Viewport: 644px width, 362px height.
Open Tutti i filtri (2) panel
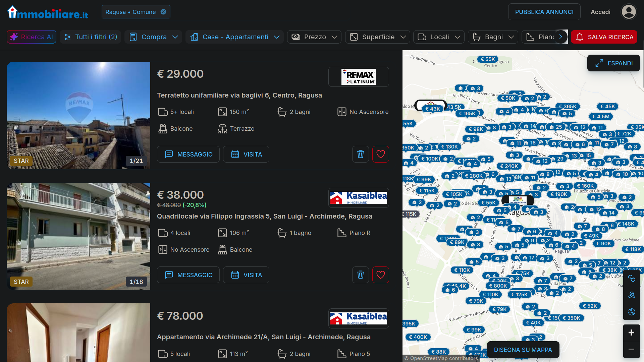(x=91, y=37)
